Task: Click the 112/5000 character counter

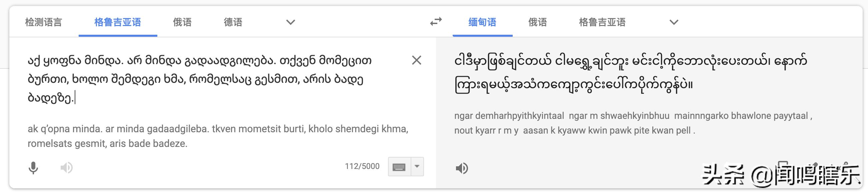Action: point(362,166)
